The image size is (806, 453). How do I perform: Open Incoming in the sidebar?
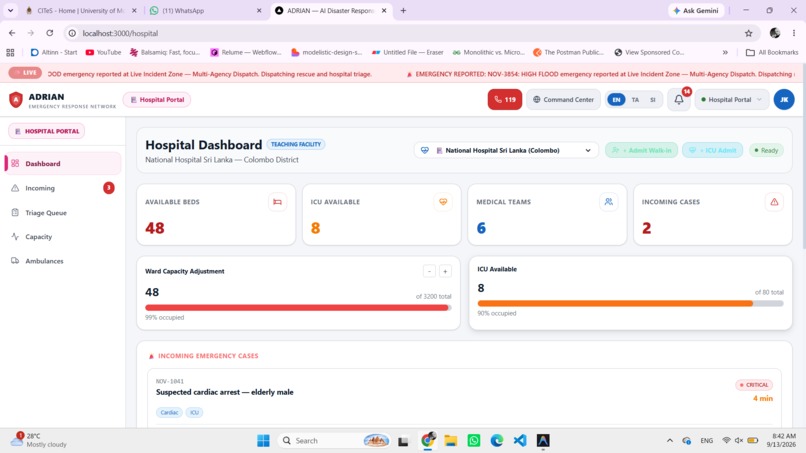pos(63,188)
